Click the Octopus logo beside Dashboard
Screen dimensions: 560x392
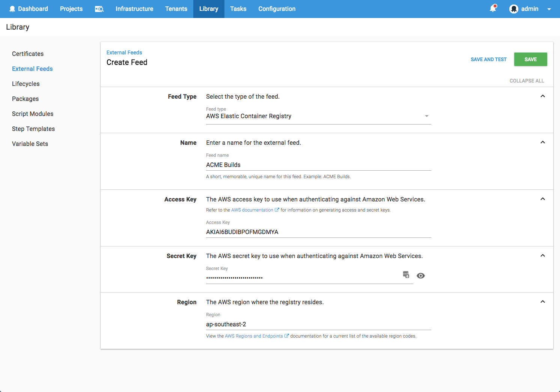[12, 9]
